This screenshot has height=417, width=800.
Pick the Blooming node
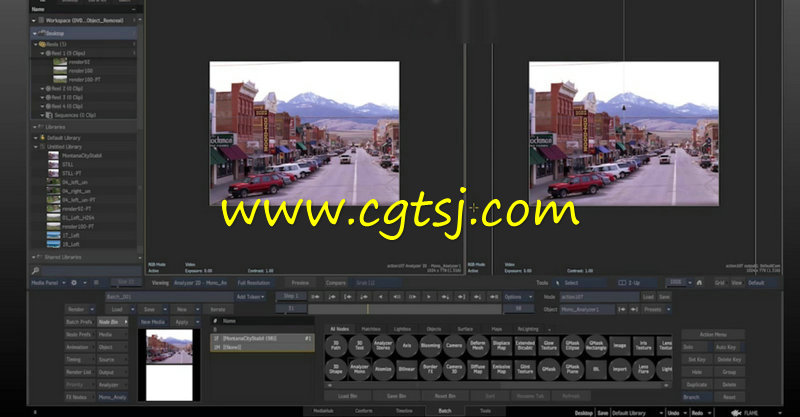pos(430,346)
